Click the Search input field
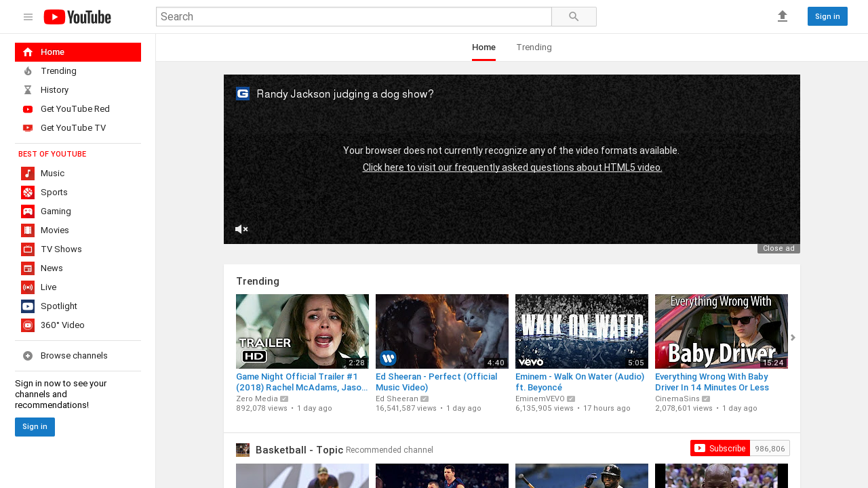This screenshot has width=868, height=488. coord(354,17)
